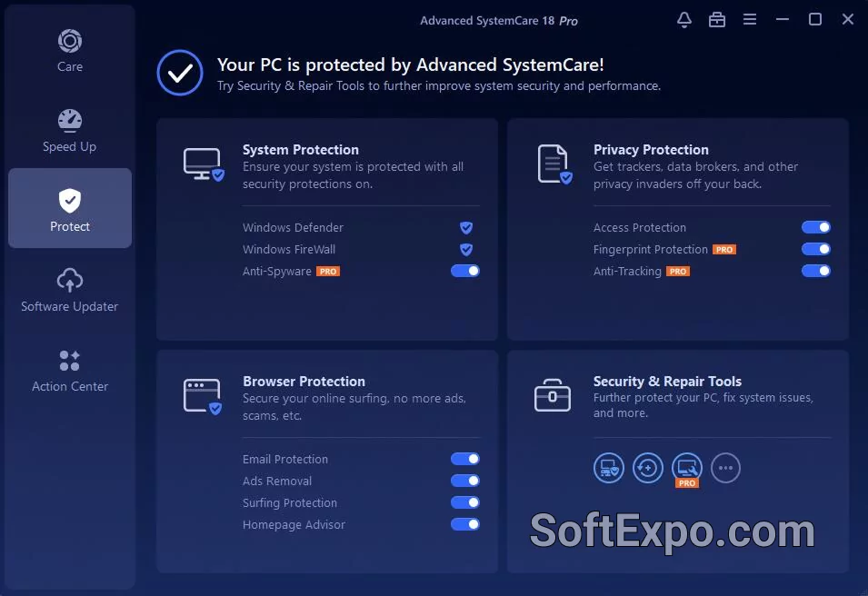Click the notification bell icon

pos(683,19)
